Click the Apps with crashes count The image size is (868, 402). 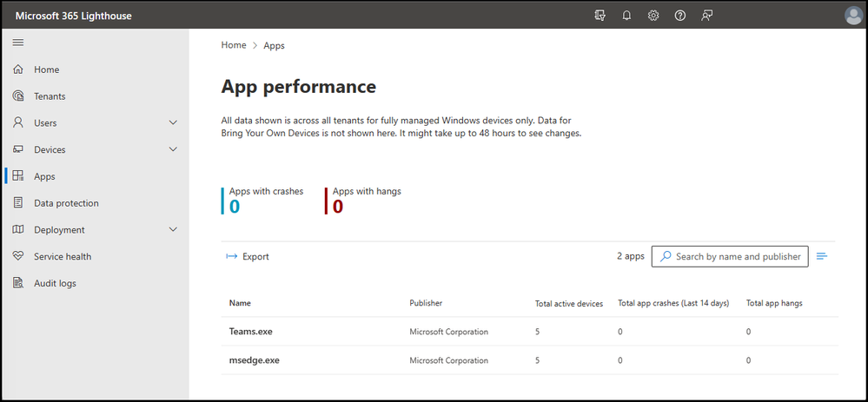[235, 207]
